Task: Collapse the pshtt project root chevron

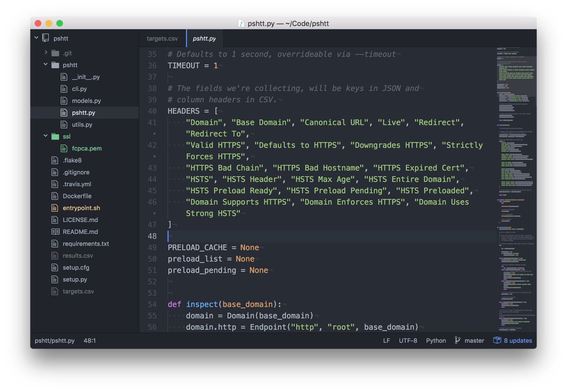Action: [36, 38]
